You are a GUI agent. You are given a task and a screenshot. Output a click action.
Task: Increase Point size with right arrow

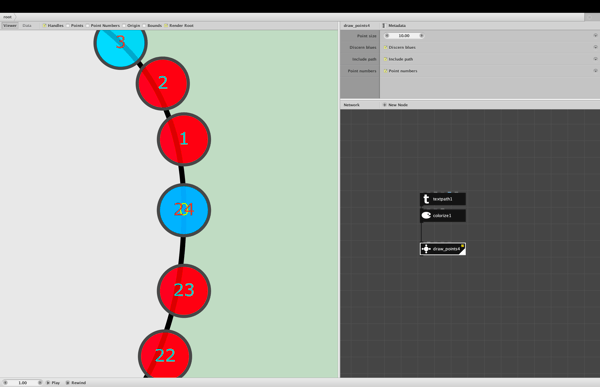point(421,36)
